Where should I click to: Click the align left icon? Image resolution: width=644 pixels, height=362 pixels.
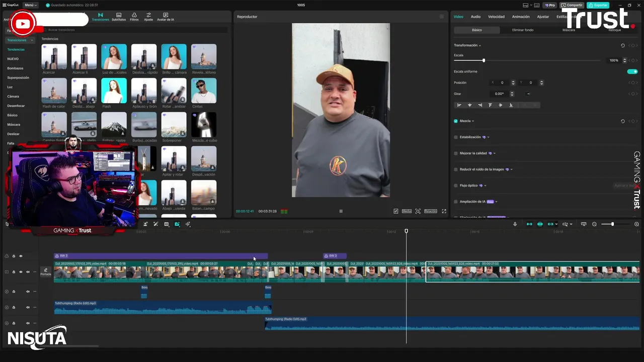(459, 105)
